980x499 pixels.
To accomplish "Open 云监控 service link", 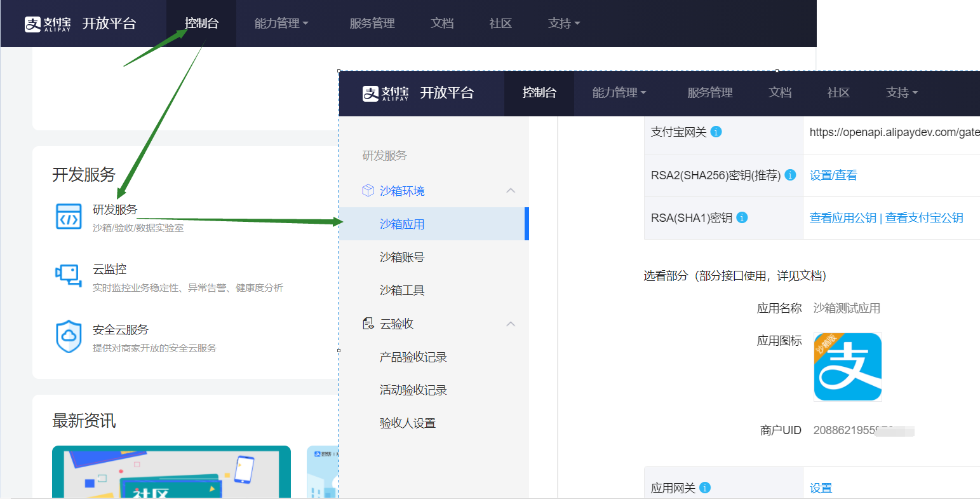I will click(109, 269).
